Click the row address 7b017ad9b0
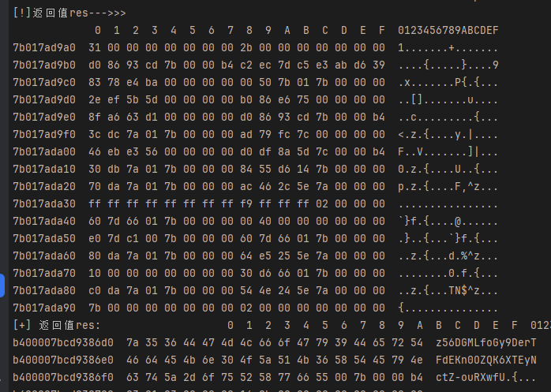Image resolution: width=551 pixels, height=392 pixels. pyautogui.click(x=44, y=65)
